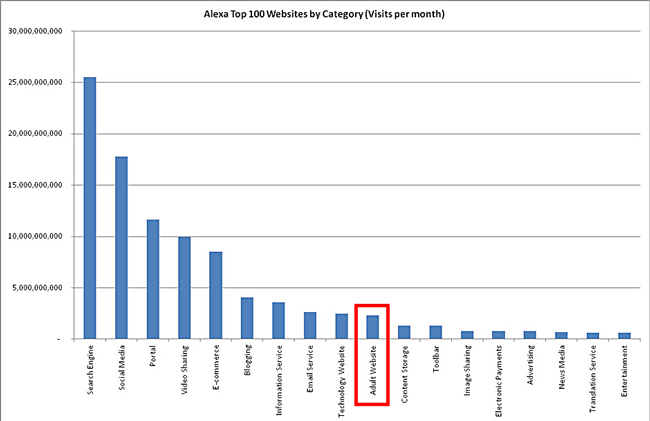The image size is (650, 421).
Task: Click the 'Video Sharing' axis label
Action: pos(184,370)
